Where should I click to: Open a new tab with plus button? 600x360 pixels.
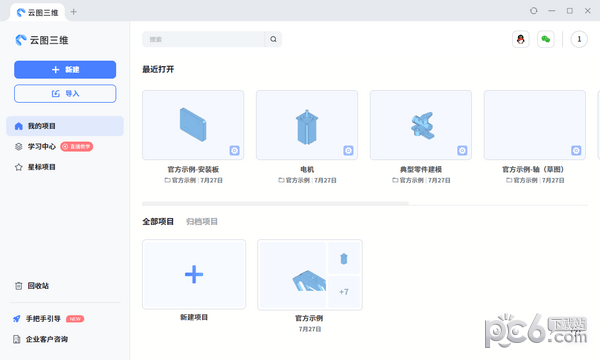[x=74, y=12]
